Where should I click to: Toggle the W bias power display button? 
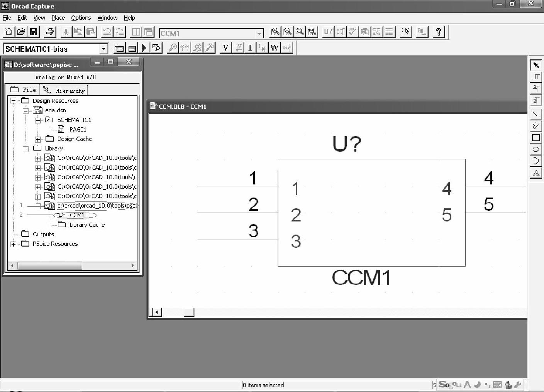[x=275, y=48]
